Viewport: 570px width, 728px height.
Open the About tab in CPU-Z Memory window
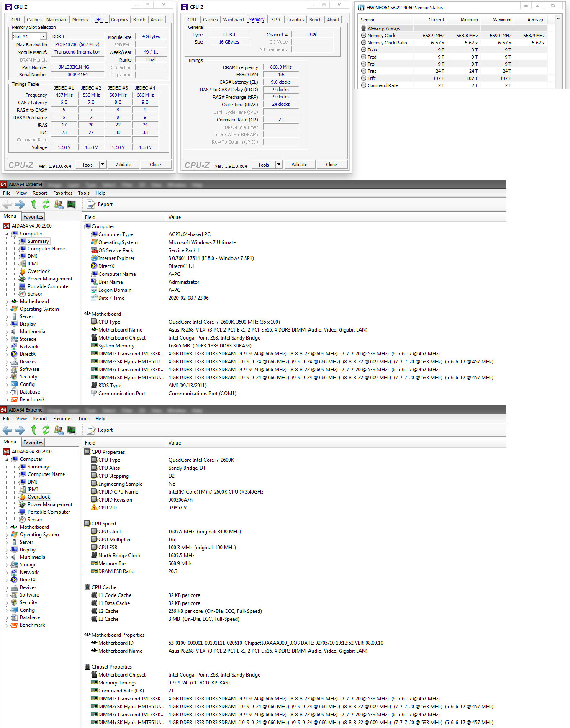click(333, 20)
